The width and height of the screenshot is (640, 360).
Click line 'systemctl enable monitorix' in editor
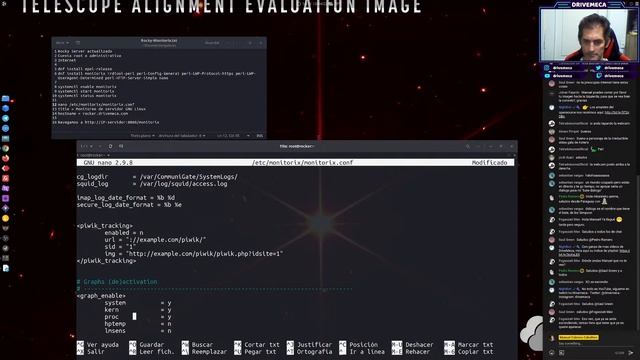87,87
